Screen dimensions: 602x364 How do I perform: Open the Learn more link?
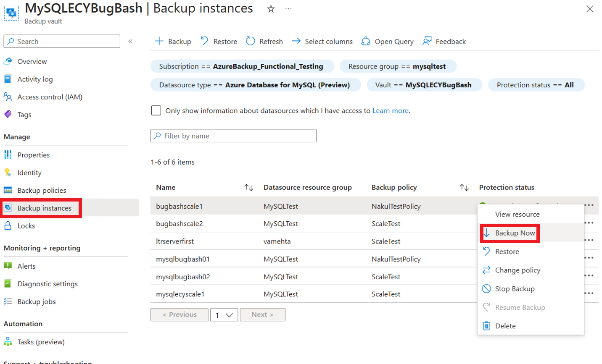(391, 111)
